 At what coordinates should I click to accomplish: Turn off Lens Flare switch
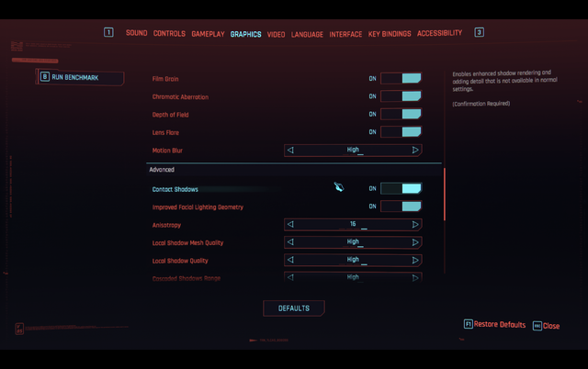401,132
